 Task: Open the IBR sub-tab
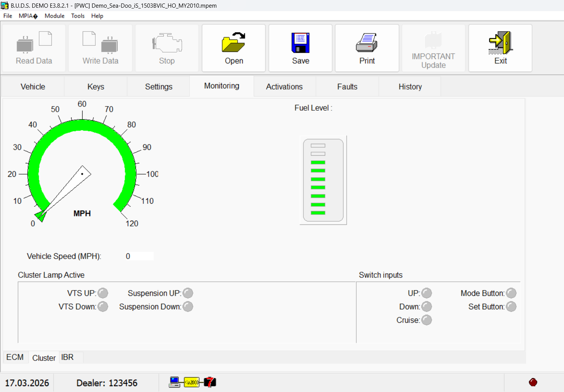67,357
